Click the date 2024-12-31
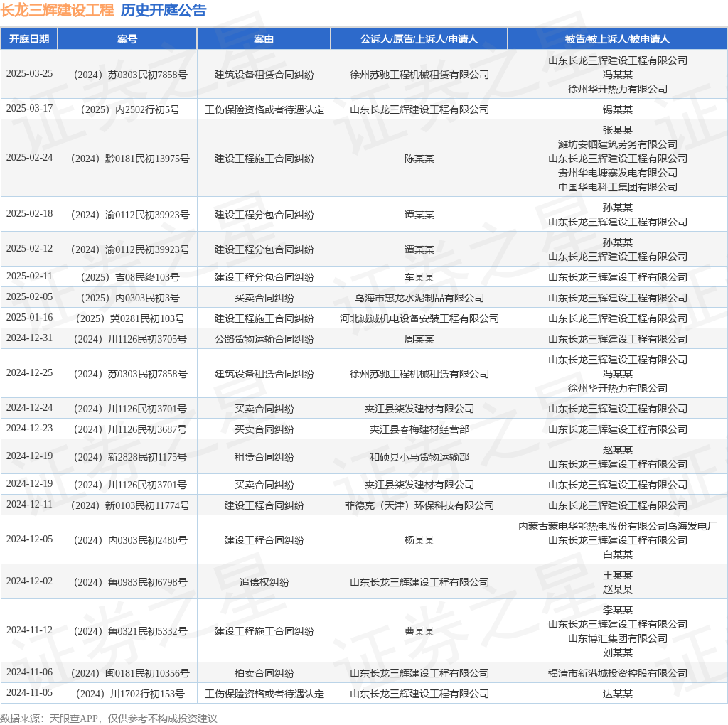Screen dimensions: 728x725 29,338
